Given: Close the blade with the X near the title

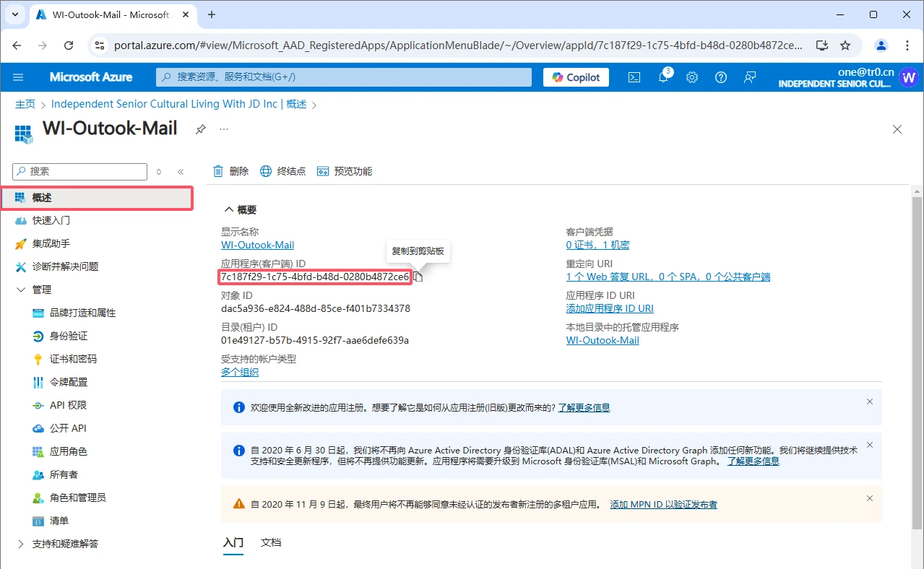Looking at the screenshot, I should click(897, 129).
